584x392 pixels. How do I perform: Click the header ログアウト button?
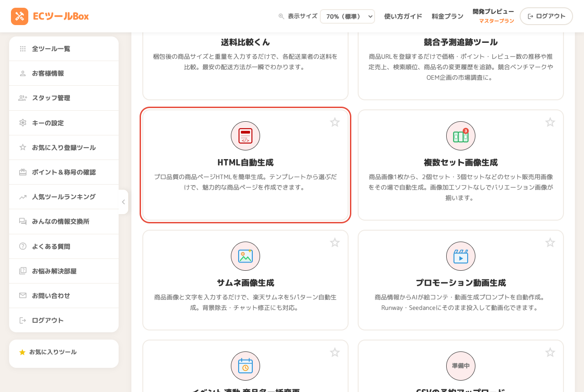[546, 16]
